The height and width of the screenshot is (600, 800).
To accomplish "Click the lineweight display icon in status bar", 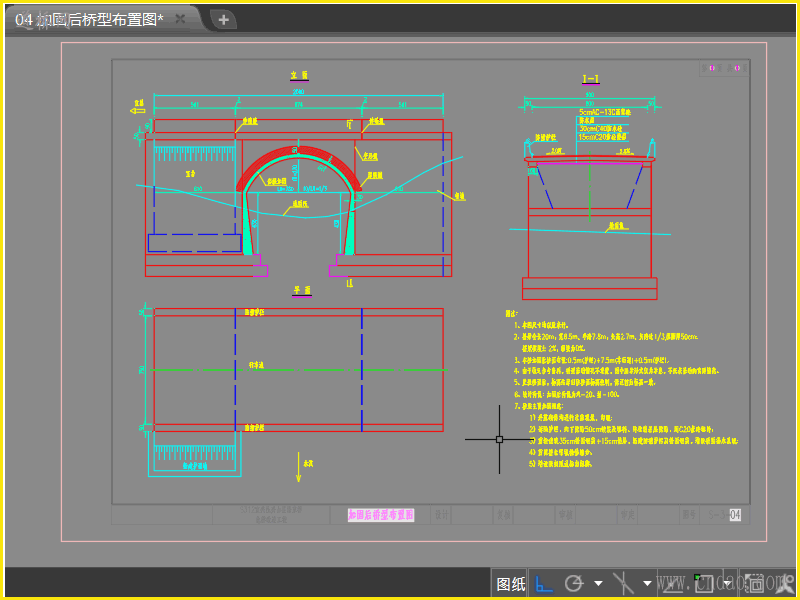I will 674,583.
